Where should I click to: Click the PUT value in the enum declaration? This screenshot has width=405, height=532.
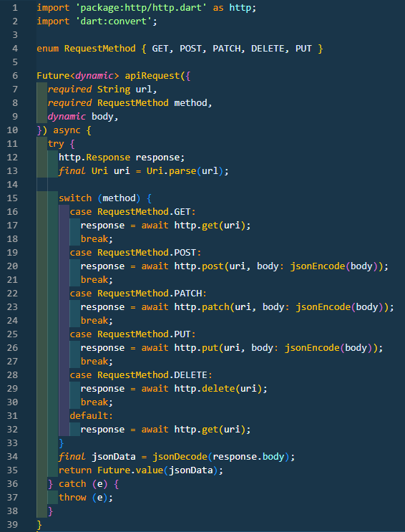(303, 49)
